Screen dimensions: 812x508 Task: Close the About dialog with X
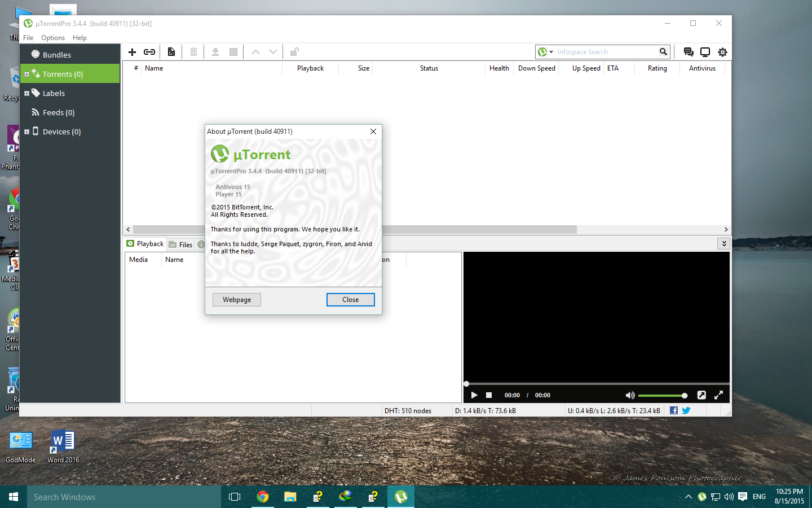coord(373,132)
